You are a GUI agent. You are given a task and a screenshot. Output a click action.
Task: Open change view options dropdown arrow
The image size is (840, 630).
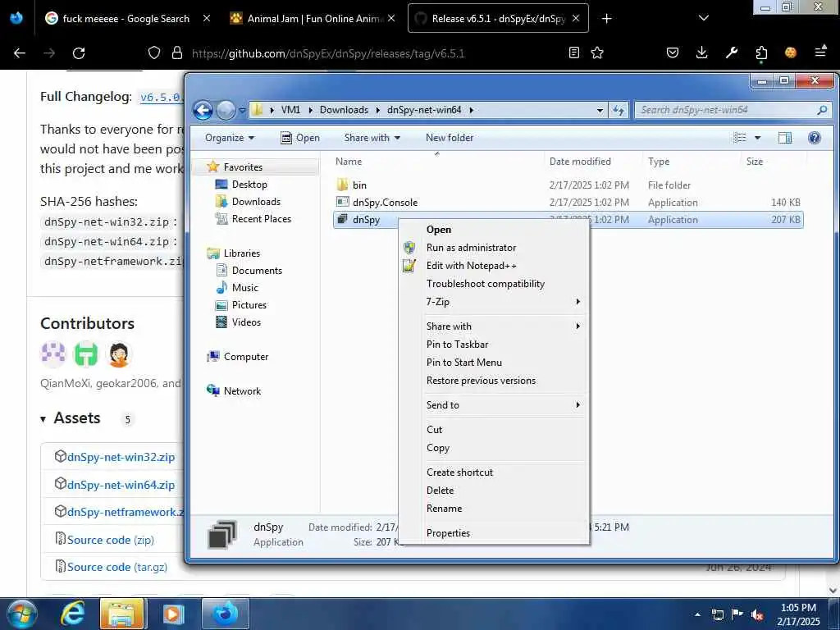tap(757, 138)
